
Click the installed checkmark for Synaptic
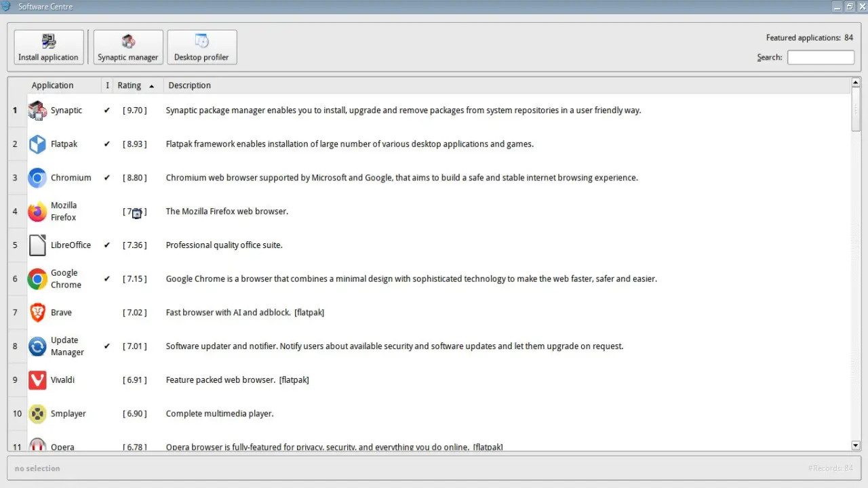coord(107,110)
